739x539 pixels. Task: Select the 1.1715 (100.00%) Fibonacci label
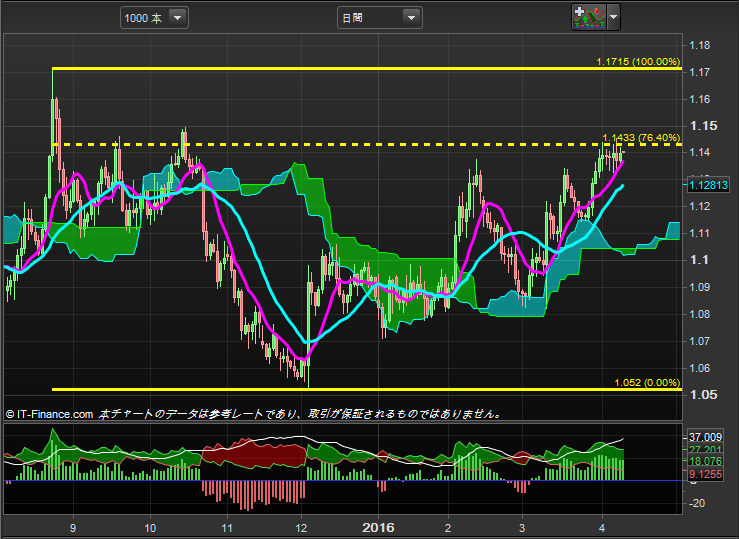(x=638, y=62)
